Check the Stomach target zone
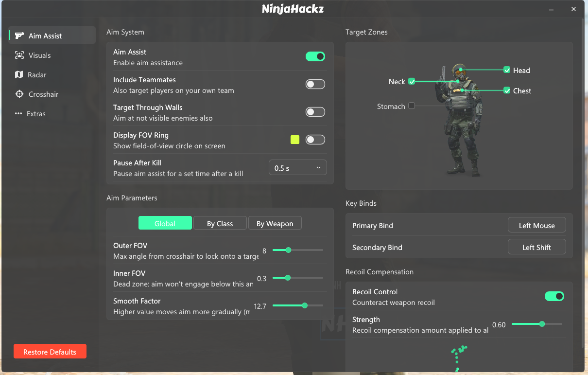This screenshot has height=375, width=588. tap(412, 106)
